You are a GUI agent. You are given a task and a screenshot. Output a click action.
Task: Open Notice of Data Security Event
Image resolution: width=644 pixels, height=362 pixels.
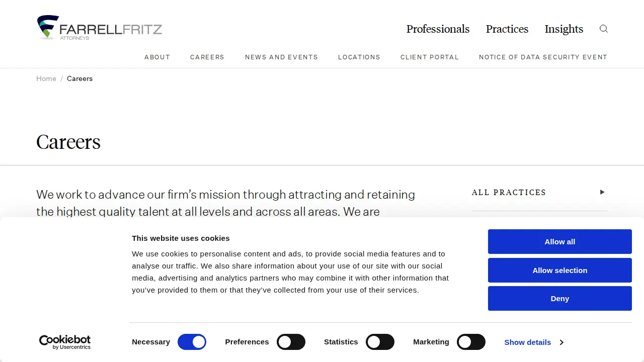(x=543, y=57)
